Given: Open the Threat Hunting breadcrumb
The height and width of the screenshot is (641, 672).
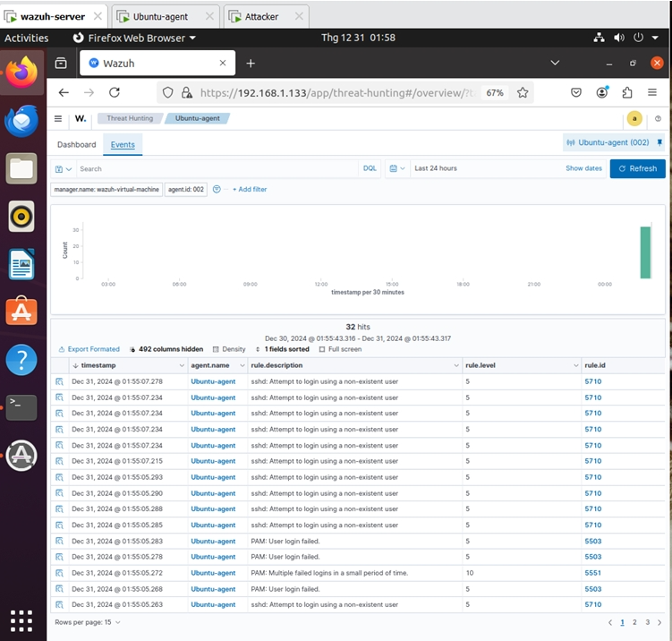Looking at the screenshot, I should click(x=130, y=118).
